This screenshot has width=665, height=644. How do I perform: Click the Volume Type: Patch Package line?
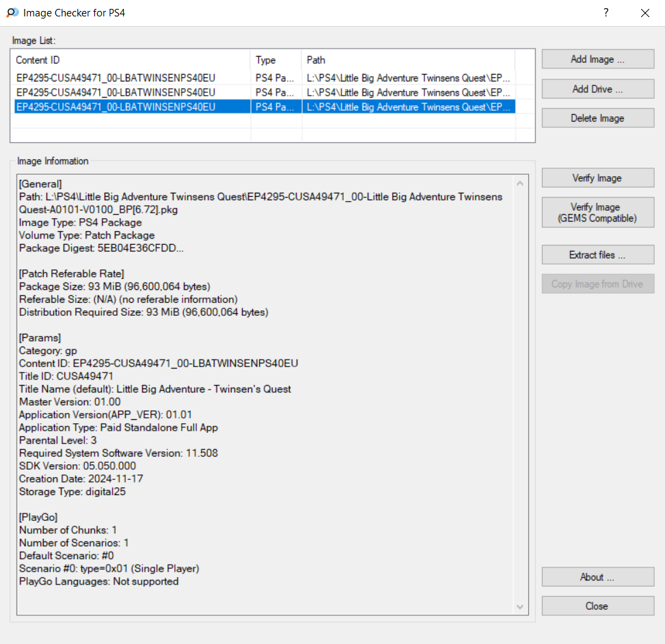87,235
